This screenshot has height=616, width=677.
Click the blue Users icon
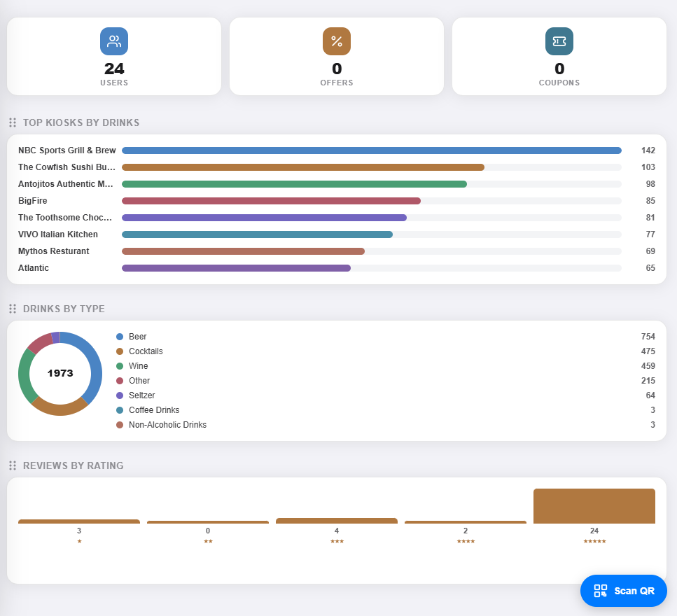click(x=114, y=41)
